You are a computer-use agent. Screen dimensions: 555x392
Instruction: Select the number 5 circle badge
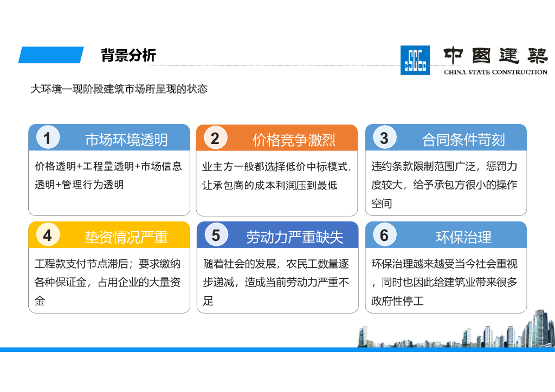coord(216,236)
